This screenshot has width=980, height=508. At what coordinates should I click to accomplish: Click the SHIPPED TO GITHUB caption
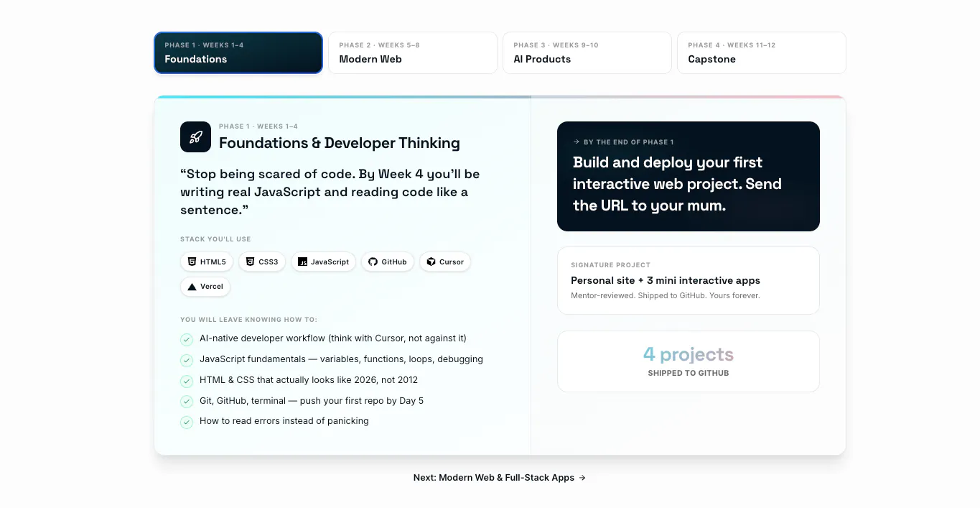point(689,373)
